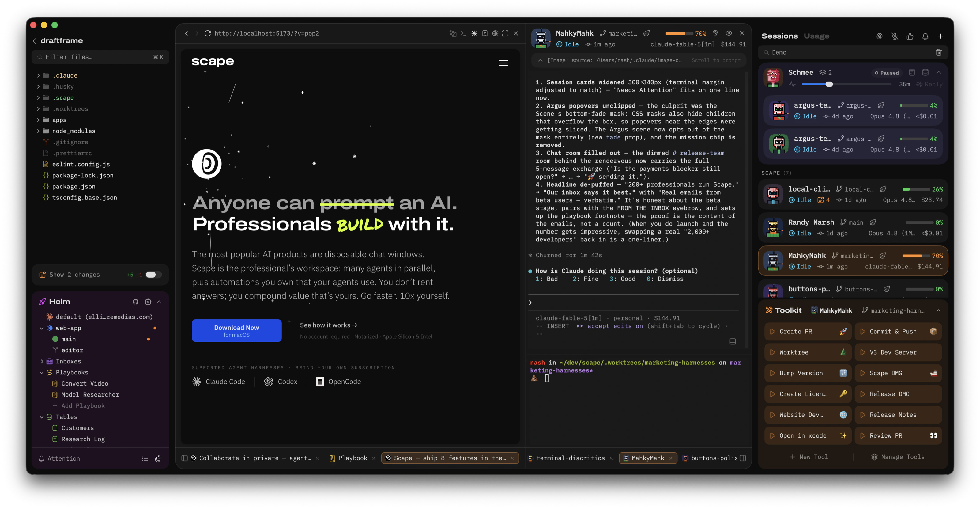Add a new session with plus icon

click(940, 36)
